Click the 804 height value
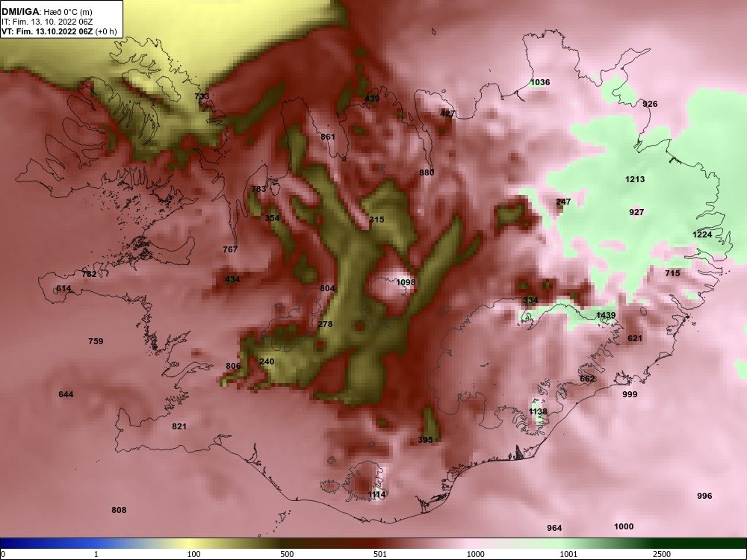Image resolution: width=747 pixels, height=560 pixels. pyautogui.click(x=327, y=288)
